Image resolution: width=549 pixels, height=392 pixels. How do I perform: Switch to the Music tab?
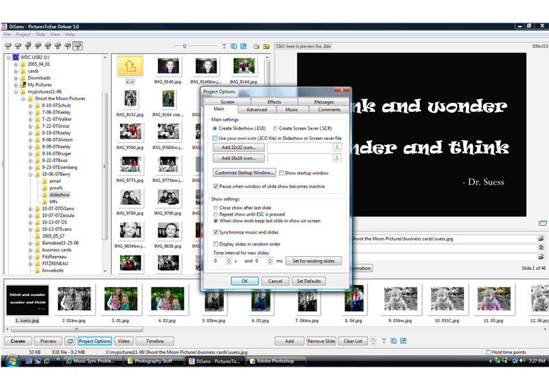(292, 109)
